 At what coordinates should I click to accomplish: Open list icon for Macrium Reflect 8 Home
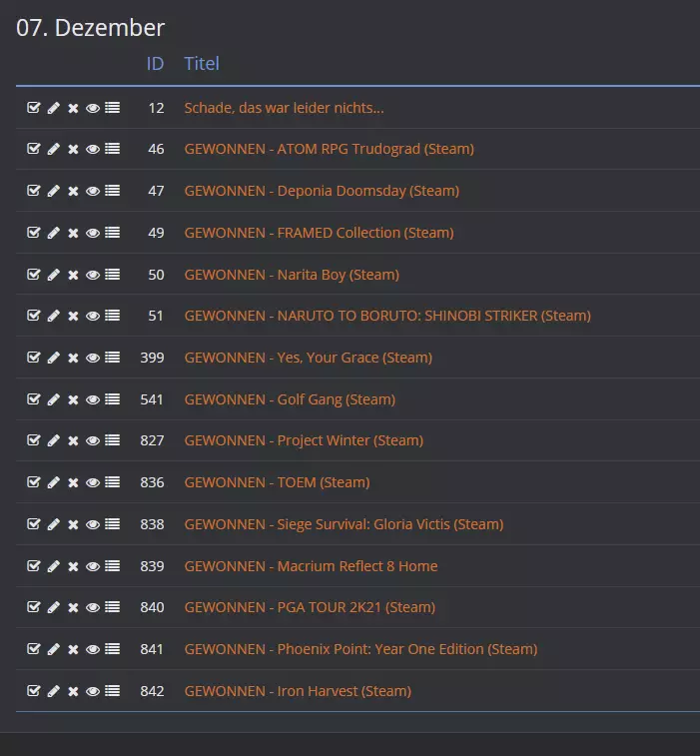pos(112,565)
